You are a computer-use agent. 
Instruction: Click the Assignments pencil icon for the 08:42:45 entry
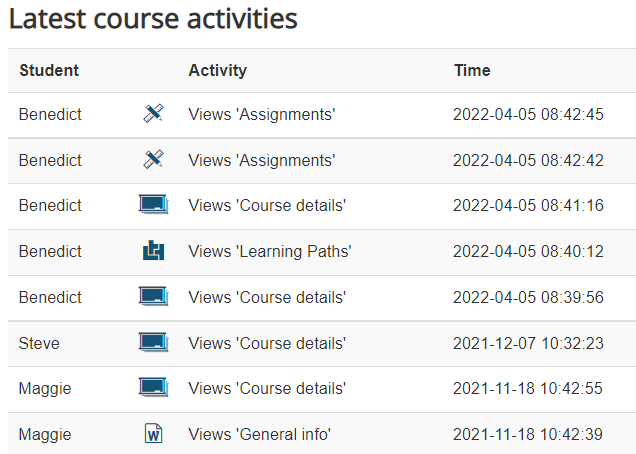[x=153, y=114]
